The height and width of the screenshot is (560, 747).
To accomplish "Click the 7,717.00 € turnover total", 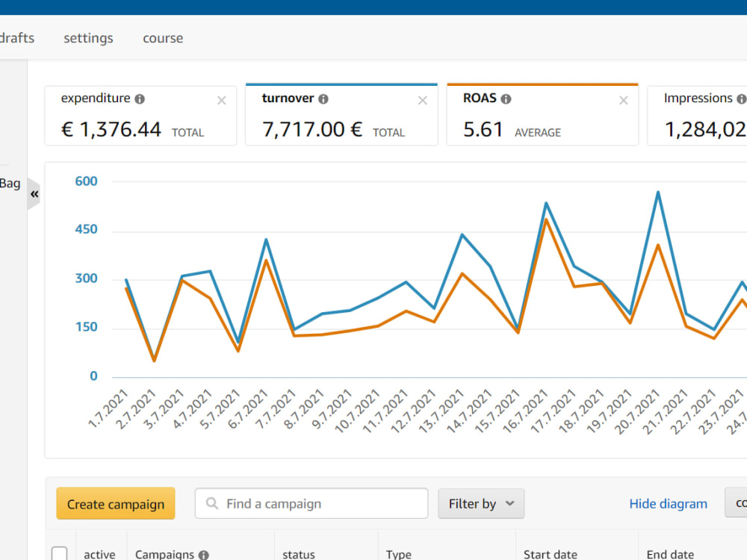I will [312, 129].
